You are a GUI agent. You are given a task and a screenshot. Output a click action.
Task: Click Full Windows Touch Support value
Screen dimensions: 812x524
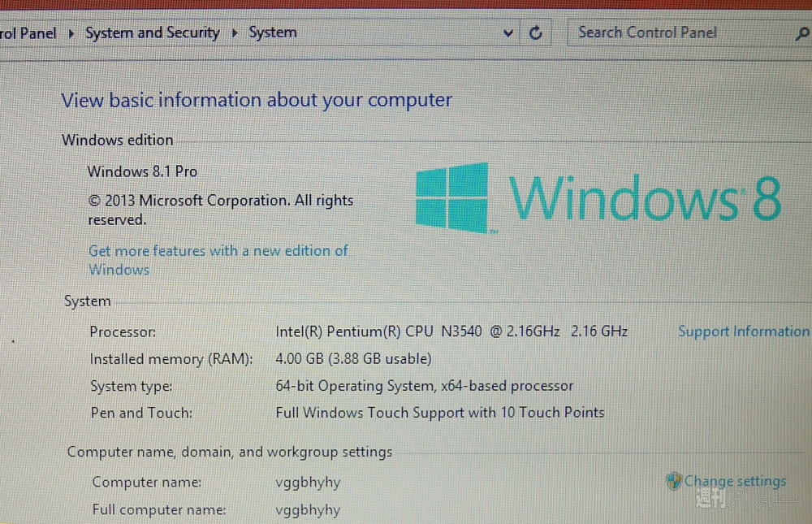pos(440,413)
